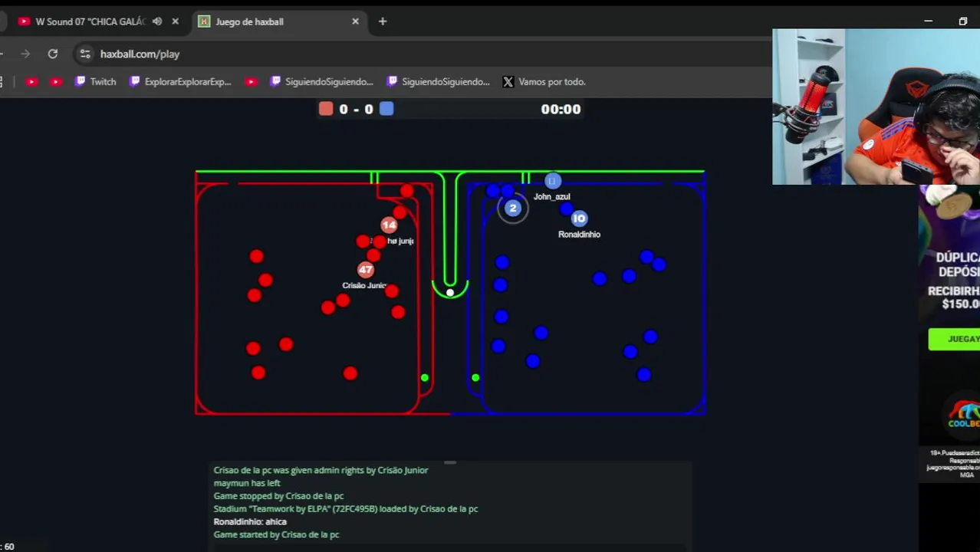The width and height of the screenshot is (980, 552).
Task: Open the first SiguiendoSiguiendo... bookmark
Action: coord(321,81)
